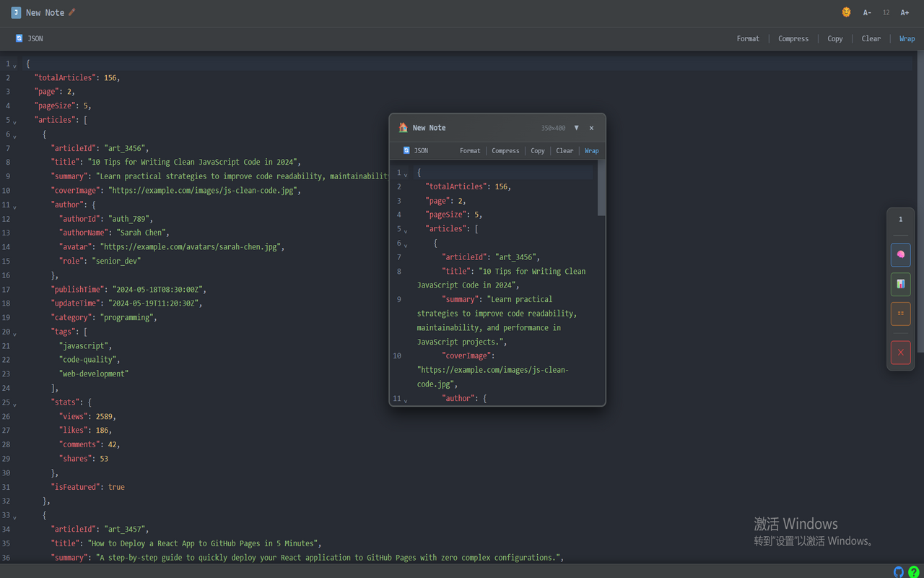924x578 pixels.
Task: Click the "web-development" tag value
Action: click(x=94, y=374)
